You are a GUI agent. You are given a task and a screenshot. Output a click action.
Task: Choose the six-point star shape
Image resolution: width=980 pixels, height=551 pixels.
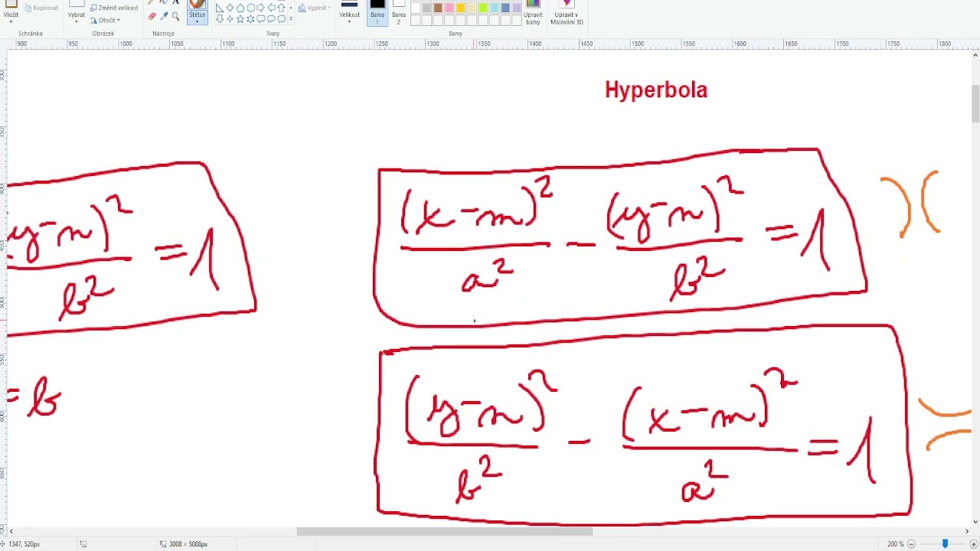pos(250,19)
